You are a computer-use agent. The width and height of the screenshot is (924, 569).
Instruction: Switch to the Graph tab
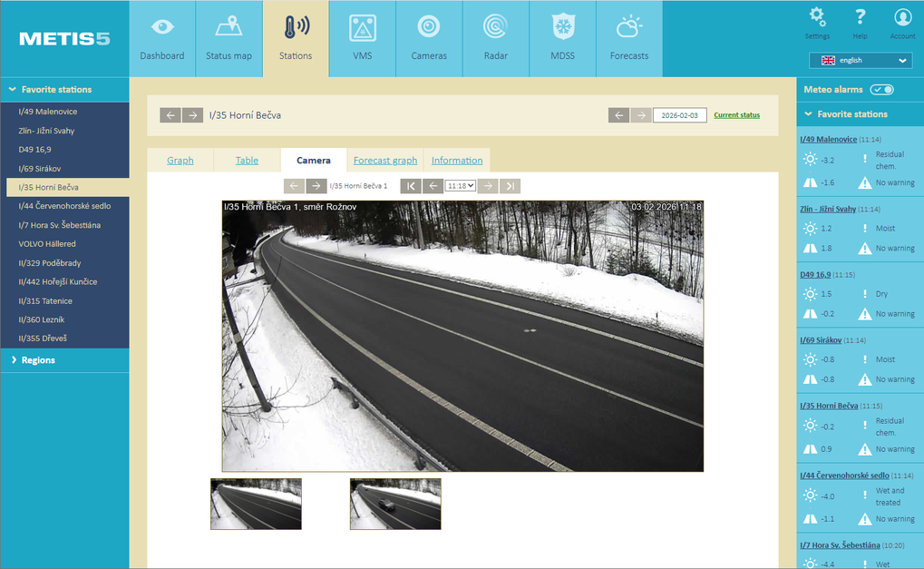click(x=180, y=161)
